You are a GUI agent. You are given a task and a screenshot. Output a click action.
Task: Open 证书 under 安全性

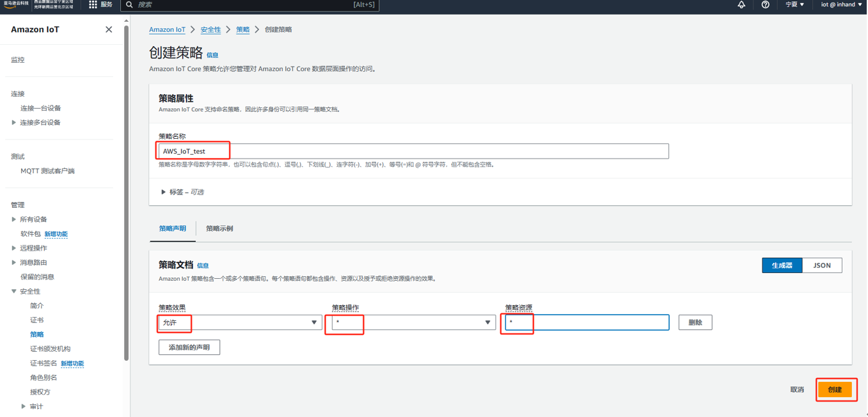(37, 320)
